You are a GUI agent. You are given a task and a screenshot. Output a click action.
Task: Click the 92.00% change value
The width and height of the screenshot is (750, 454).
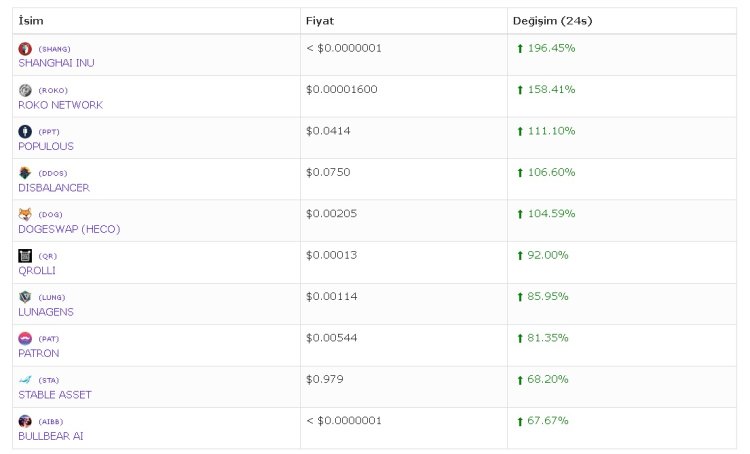click(x=548, y=255)
